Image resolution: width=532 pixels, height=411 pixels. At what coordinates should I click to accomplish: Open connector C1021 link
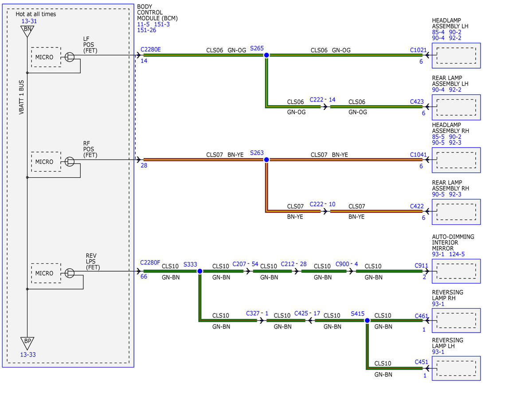click(x=419, y=50)
